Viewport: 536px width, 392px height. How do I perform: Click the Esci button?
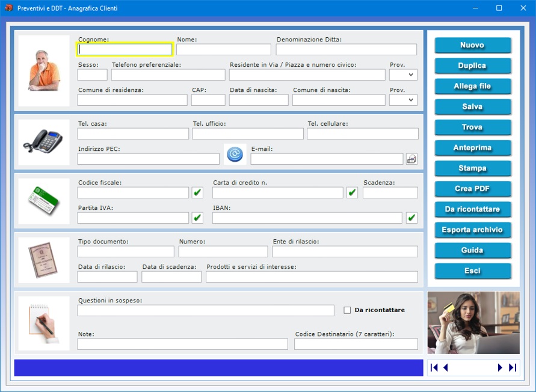point(472,271)
